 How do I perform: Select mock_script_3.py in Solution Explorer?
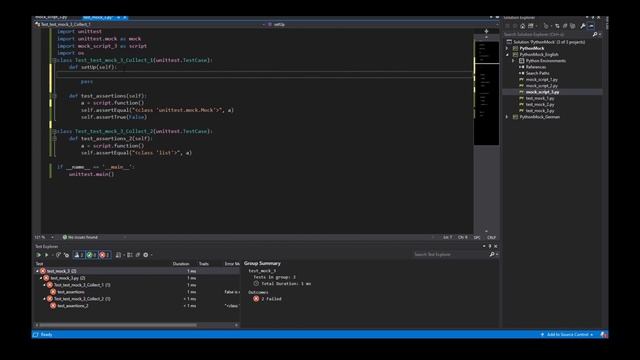542,92
